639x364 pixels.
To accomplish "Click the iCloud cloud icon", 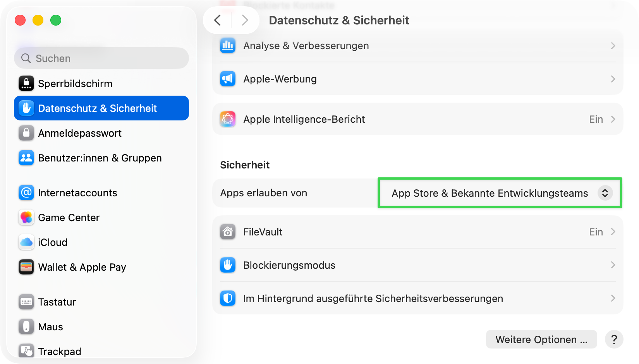I will [26, 242].
